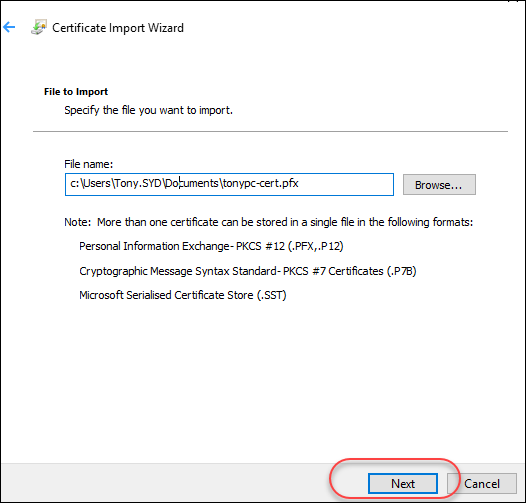Cancel the certificate import
This screenshot has height=503, width=526.
(482, 484)
